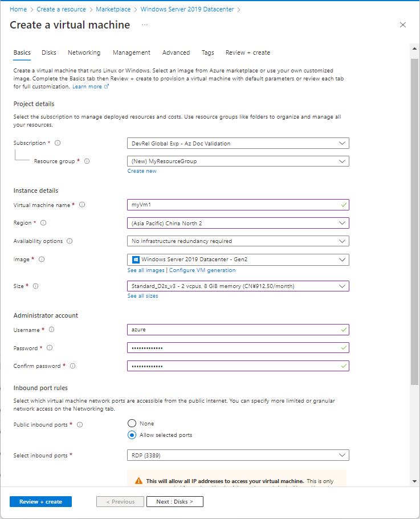
Task: Switch to the Management tab
Action: [131, 52]
